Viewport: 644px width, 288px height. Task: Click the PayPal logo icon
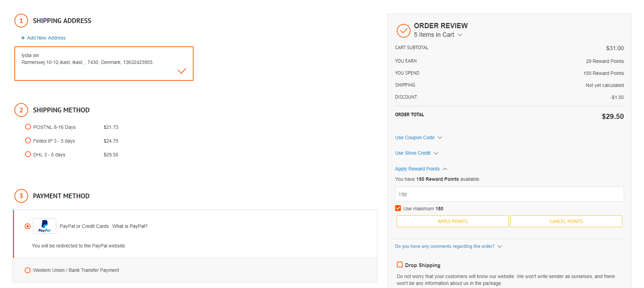click(x=45, y=226)
